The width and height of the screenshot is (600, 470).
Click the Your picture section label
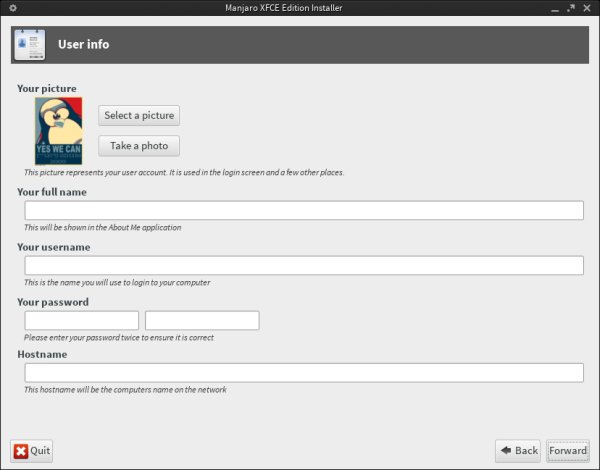point(46,89)
